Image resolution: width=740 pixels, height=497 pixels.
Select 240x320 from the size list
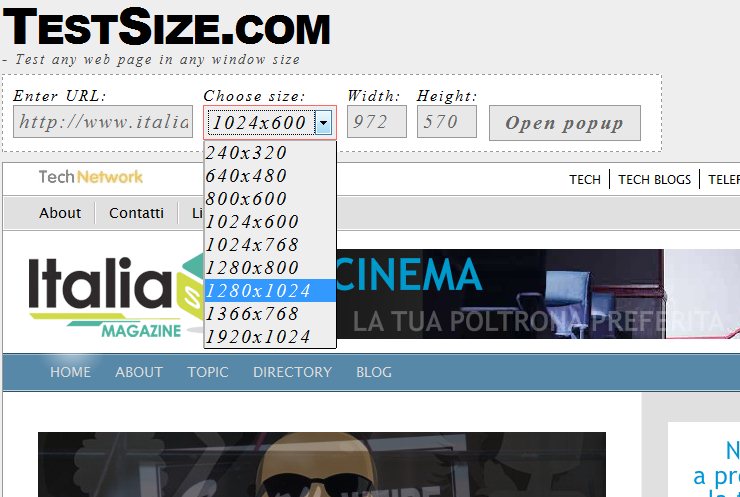click(270, 152)
